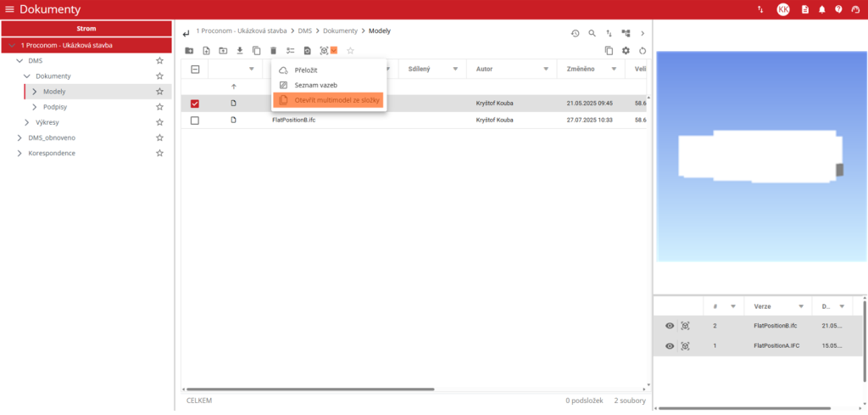The image size is (868, 415).
Task: Click the download icon in the file toolbar
Action: click(x=239, y=51)
